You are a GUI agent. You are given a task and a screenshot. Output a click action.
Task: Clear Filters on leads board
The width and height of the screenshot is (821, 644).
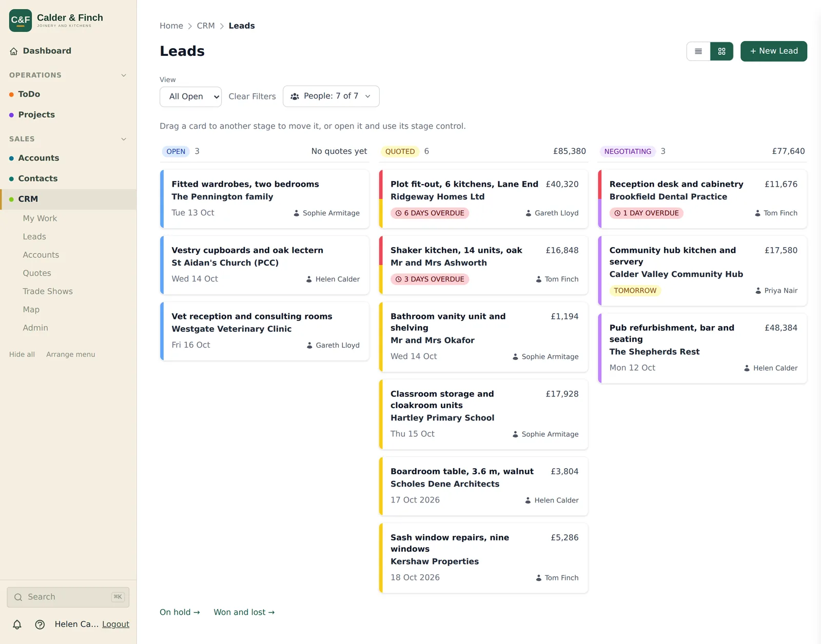point(252,96)
